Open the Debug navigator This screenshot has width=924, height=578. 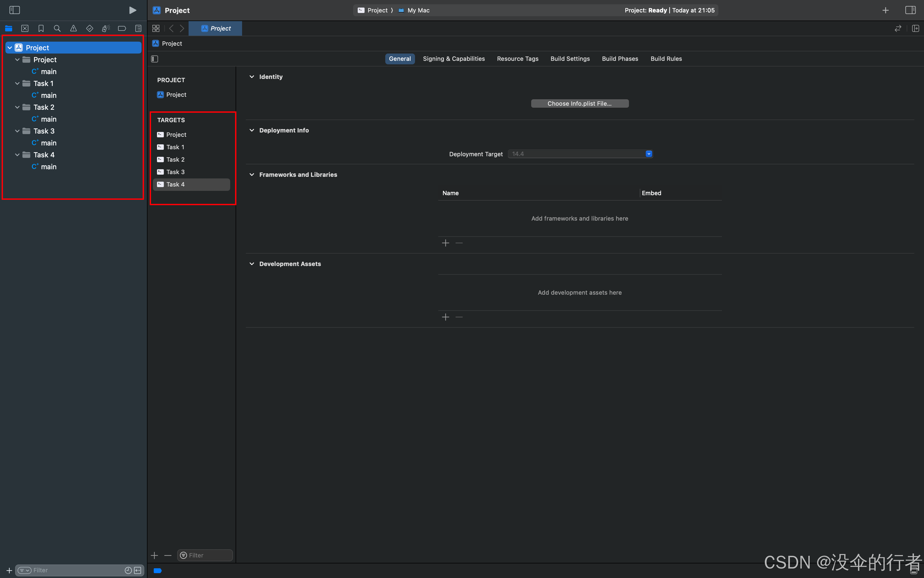[x=106, y=28]
